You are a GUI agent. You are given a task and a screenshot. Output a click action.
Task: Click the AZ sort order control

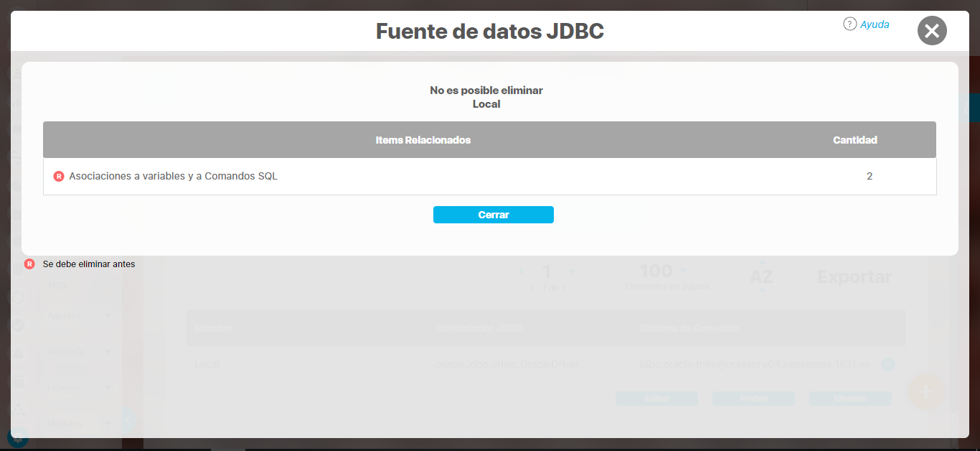pyautogui.click(x=761, y=277)
